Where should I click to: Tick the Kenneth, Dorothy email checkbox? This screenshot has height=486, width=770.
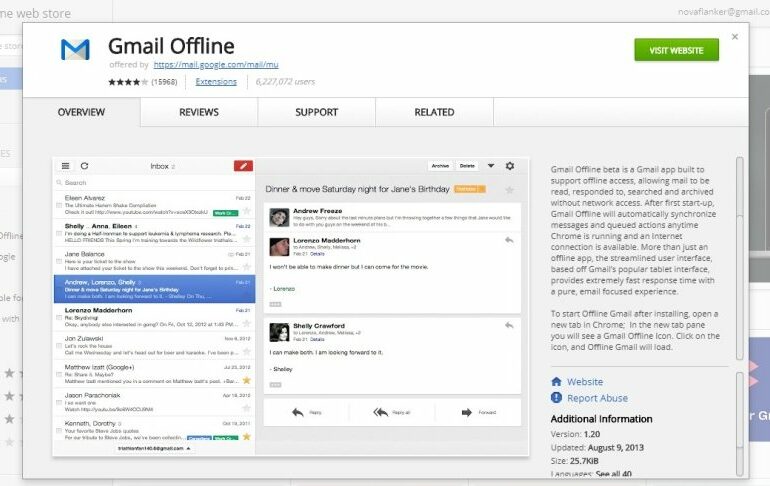point(59,431)
